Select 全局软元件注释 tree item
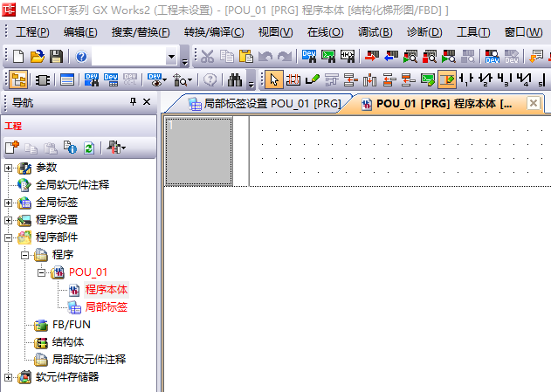Viewport: 551px width, 392px height. [x=72, y=185]
